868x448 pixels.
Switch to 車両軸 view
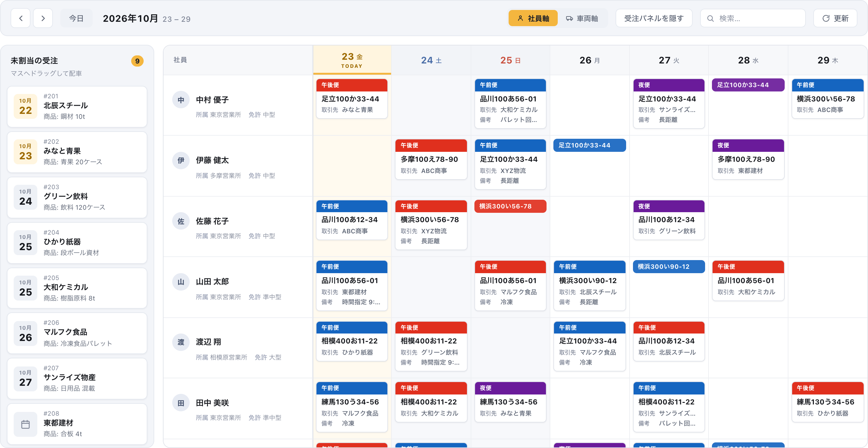coord(582,18)
